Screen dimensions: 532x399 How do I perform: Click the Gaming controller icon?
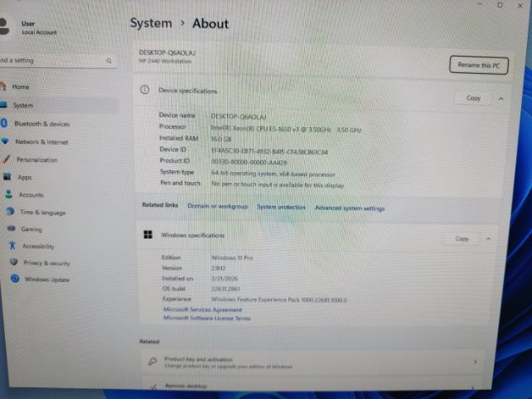click(x=12, y=229)
